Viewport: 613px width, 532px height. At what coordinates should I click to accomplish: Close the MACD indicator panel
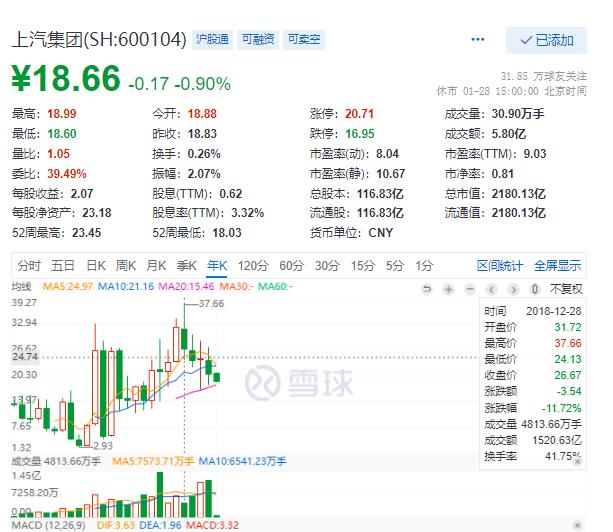(578, 525)
